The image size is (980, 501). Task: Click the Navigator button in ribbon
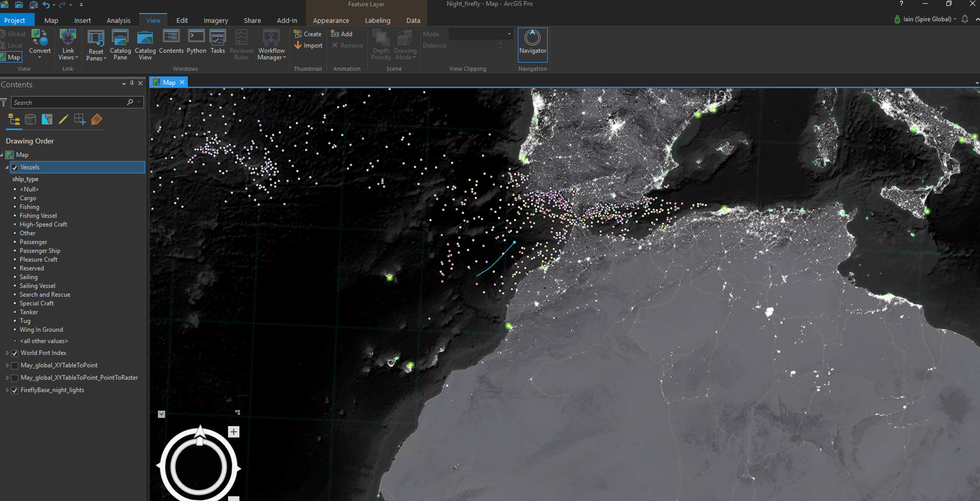tap(532, 42)
